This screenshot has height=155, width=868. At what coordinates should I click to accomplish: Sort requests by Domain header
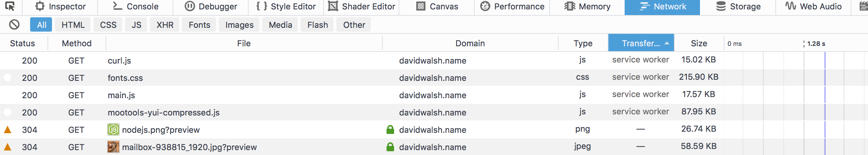pyautogui.click(x=470, y=43)
